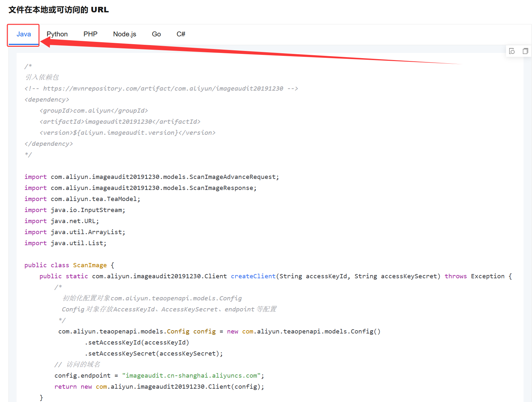
Task: Click the heading '文件在本地或可访问的 URL'
Action: (58, 10)
